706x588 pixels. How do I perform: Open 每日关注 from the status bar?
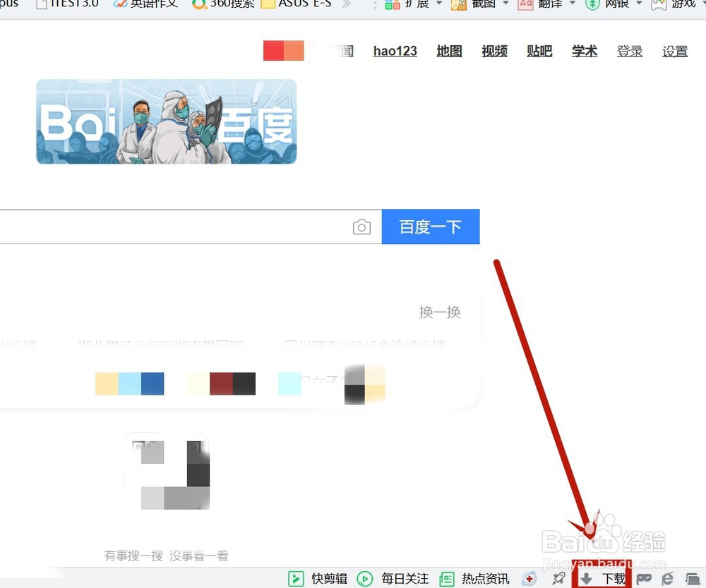coord(393,578)
